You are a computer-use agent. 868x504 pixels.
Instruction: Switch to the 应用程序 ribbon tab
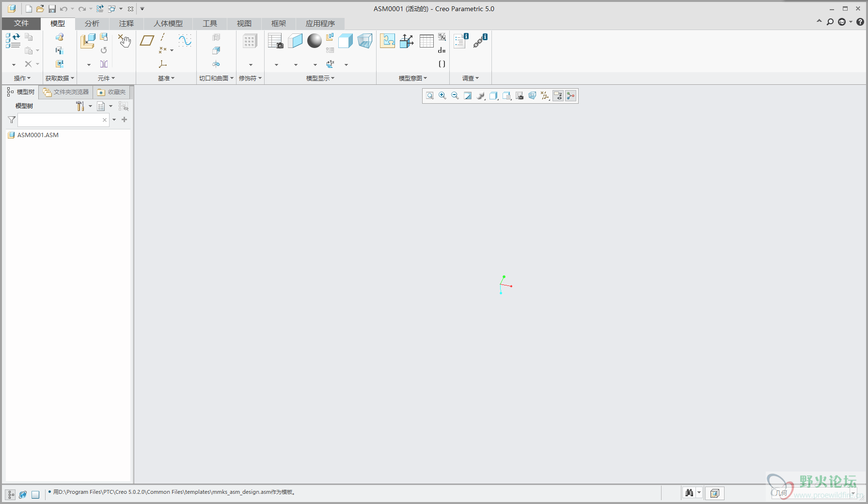320,23
